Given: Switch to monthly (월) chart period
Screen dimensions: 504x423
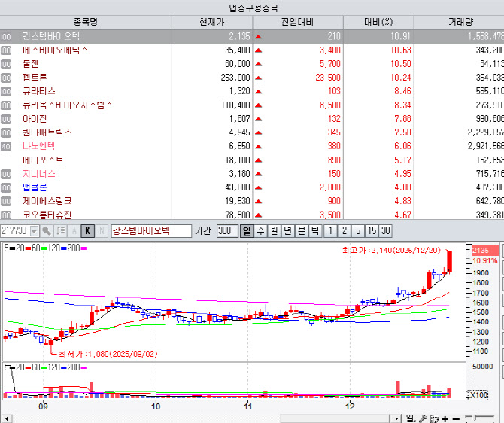Looking at the screenshot, I should (x=274, y=231).
